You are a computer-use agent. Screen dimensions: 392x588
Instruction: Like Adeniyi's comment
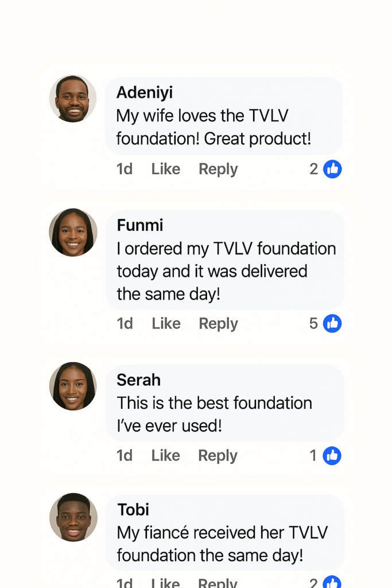coord(166,169)
